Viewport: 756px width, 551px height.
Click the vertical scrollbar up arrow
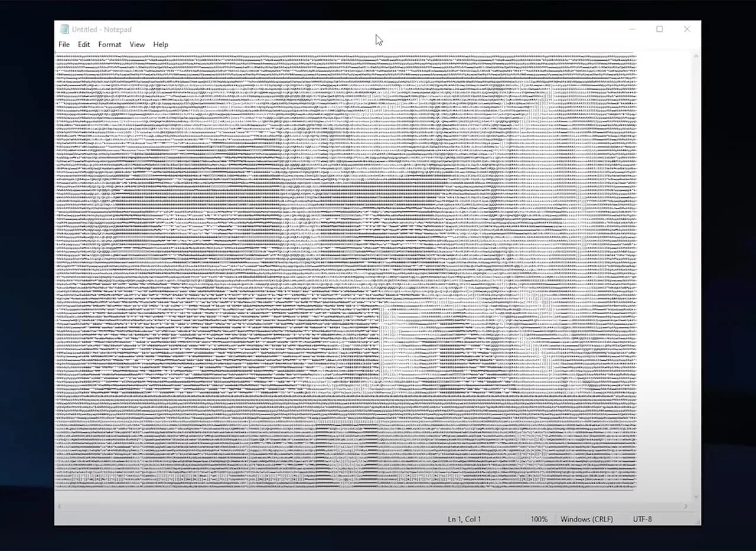(x=696, y=56)
